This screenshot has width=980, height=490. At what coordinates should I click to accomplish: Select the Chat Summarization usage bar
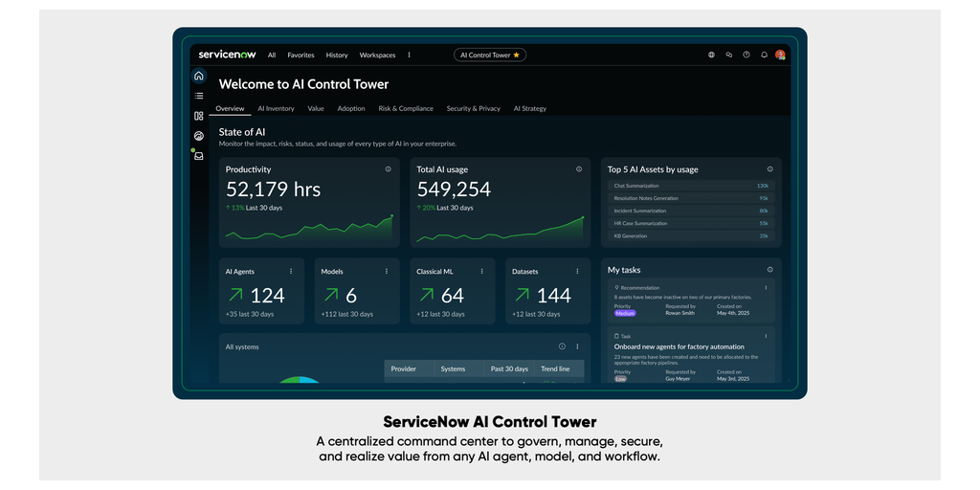691,186
